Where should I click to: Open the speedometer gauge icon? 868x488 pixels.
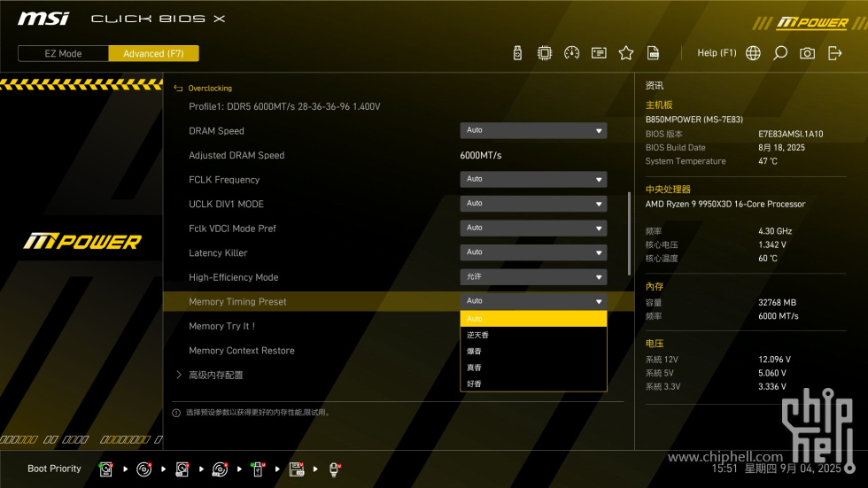click(x=571, y=53)
